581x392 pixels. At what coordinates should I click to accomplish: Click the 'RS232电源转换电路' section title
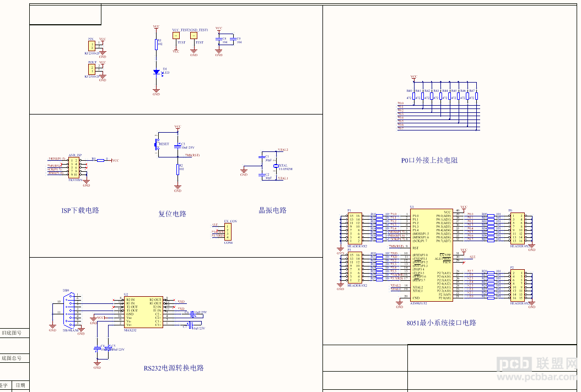coord(174,368)
